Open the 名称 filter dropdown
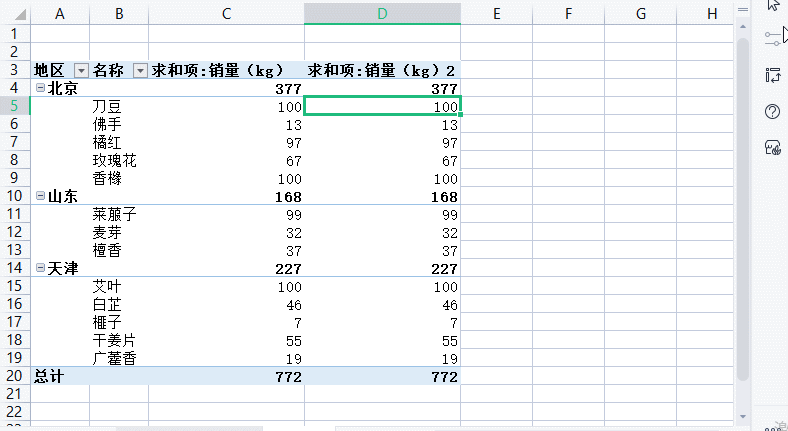788x431 pixels. 140,71
